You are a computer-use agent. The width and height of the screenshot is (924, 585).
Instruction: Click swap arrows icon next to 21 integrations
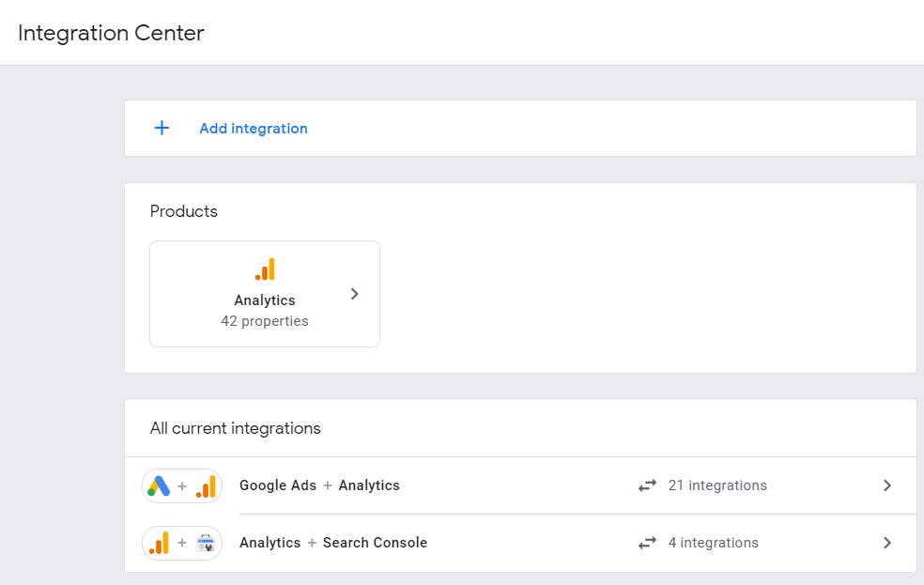coord(647,486)
